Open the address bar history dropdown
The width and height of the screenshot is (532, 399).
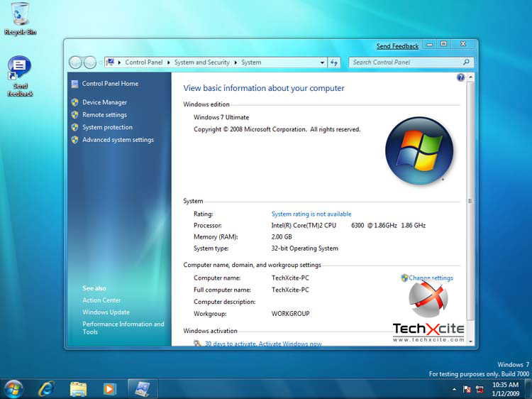point(322,62)
